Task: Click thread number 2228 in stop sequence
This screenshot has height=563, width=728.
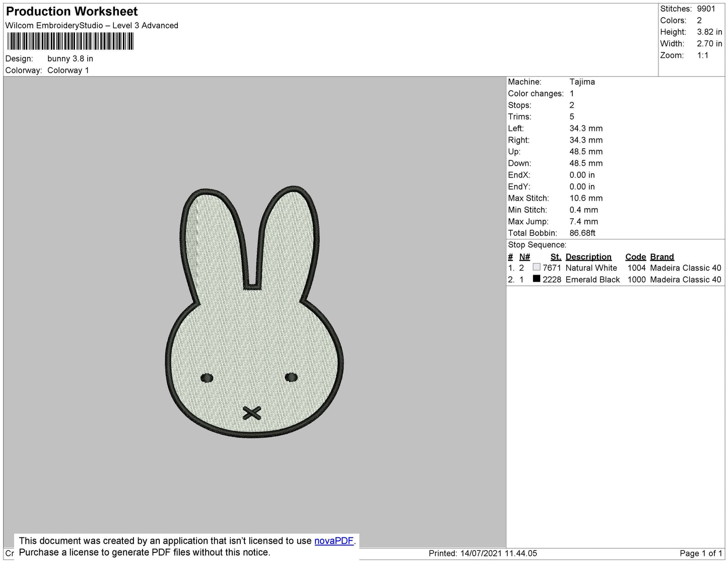Action: pos(552,279)
